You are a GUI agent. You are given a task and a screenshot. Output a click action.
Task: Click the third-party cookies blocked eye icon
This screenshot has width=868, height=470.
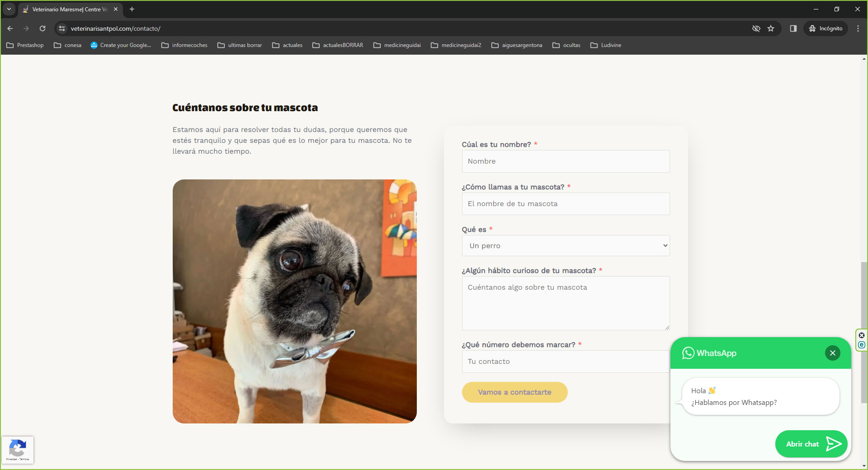tap(756, 28)
